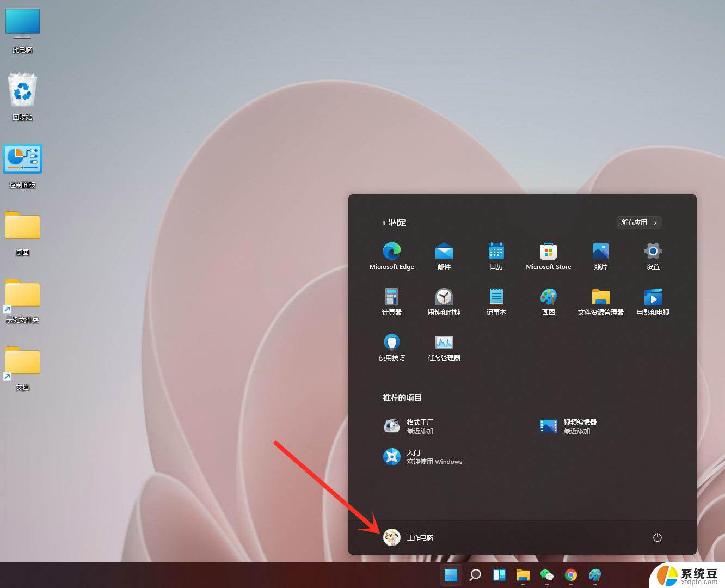Image resolution: width=725 pixels, height=588 pixels.
Task: Open Microsoft Edge from pinned apps
Action: (392, 256)
